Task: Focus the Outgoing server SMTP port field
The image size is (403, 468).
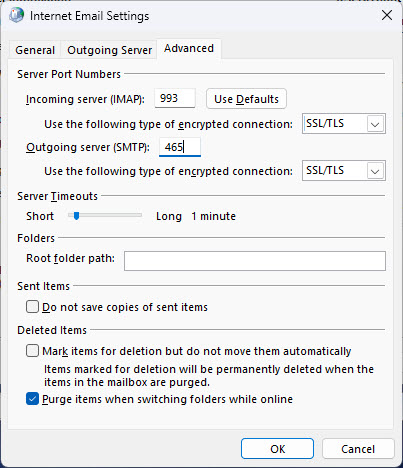Action: (180, 147)
